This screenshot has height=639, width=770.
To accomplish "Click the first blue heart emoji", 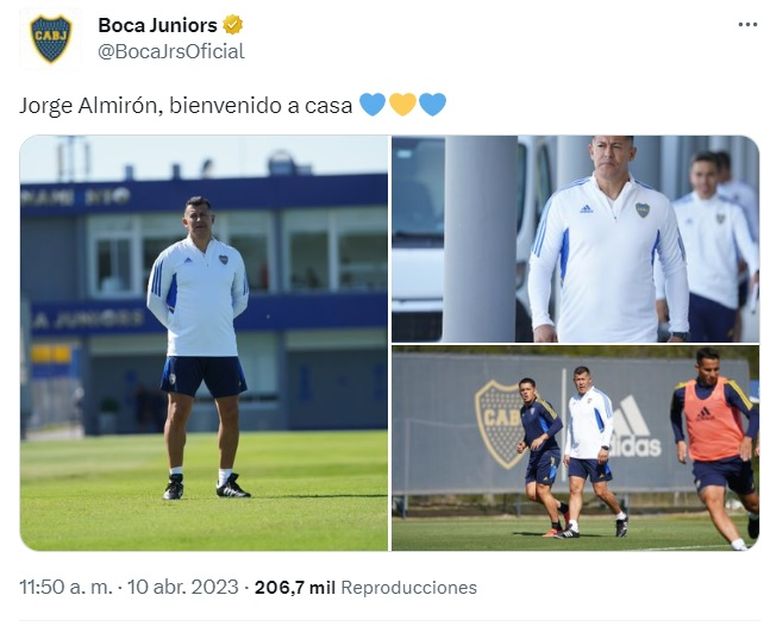I will point(373,104).
